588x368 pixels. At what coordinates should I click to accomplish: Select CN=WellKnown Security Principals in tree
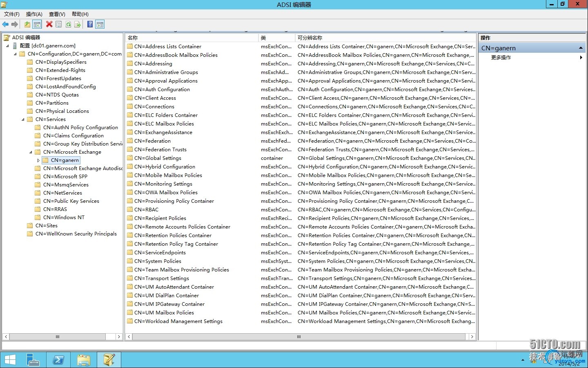click(x=76, y=234)
